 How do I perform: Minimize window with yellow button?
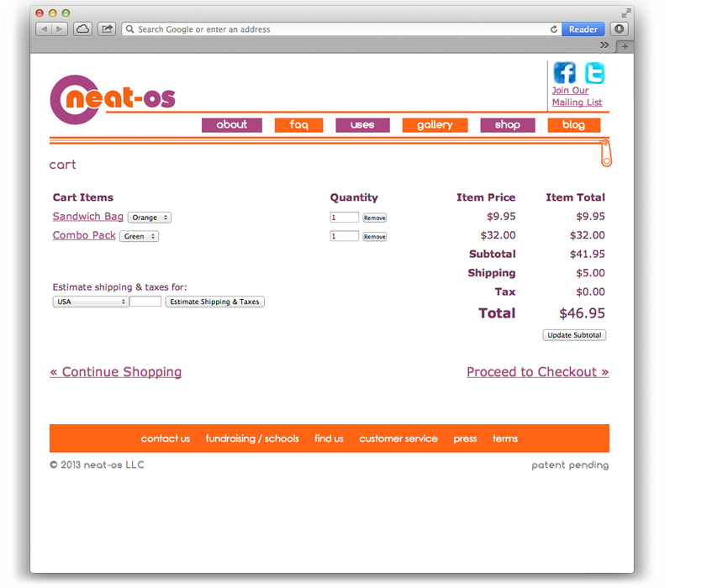pos(53,13)
